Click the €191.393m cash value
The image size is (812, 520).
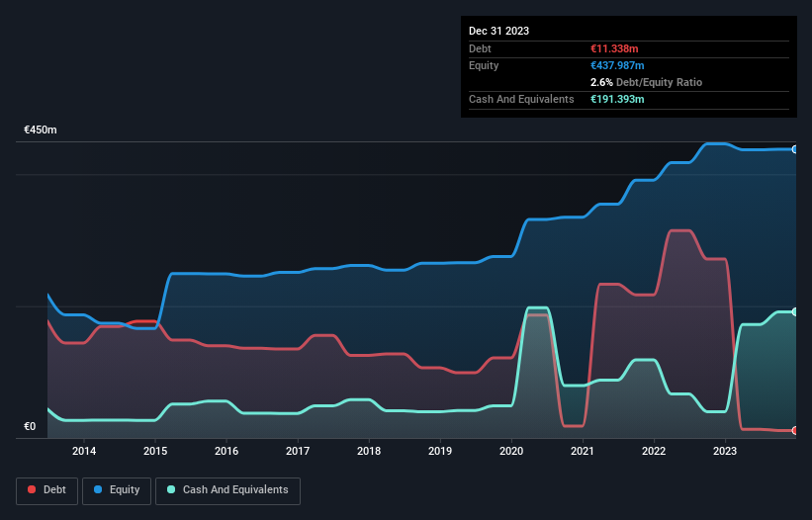(x=617, y=99)
